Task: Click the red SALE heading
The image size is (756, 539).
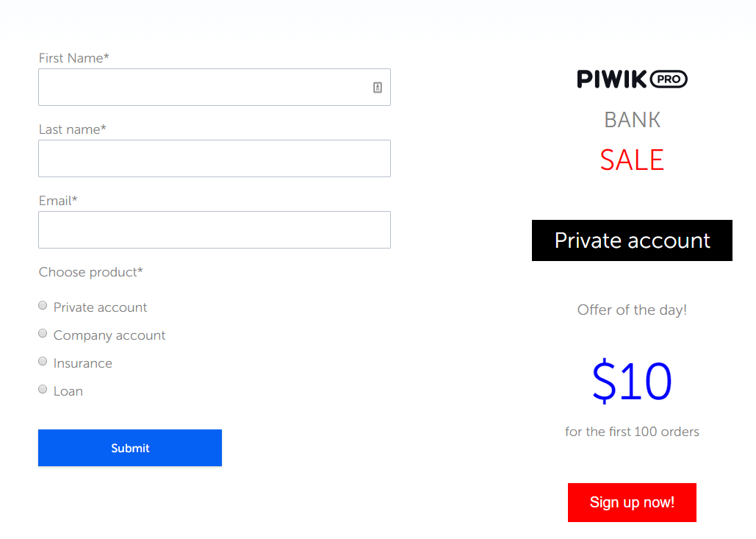Action: (x=632, y=160)
